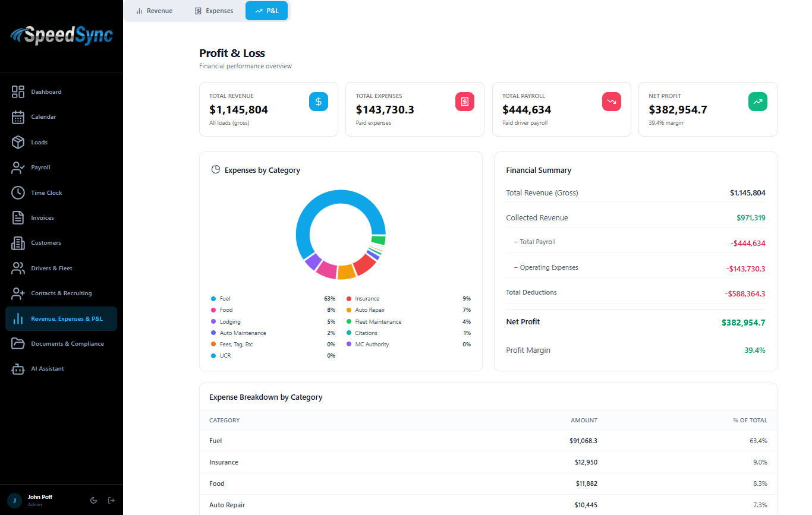Screen dimensions: 812x515
Task: Click the Net Profit summary card
Action: (x=708, y=109)
